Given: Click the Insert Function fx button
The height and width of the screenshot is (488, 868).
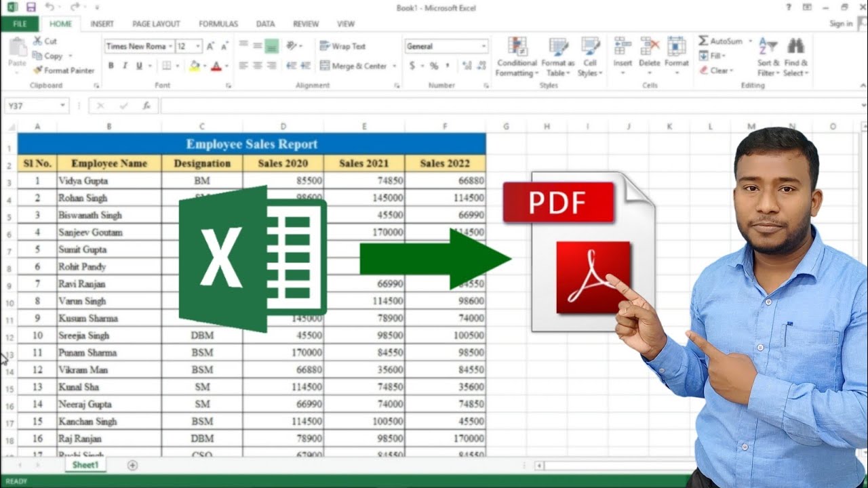Looking at the screenshot, I should coord(146,106).
